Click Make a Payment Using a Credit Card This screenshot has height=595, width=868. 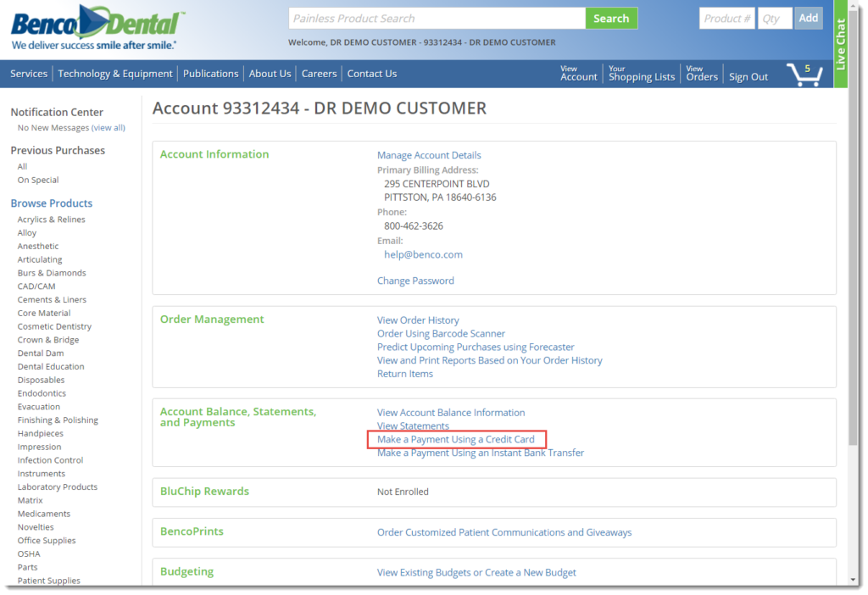coord(455,440)
